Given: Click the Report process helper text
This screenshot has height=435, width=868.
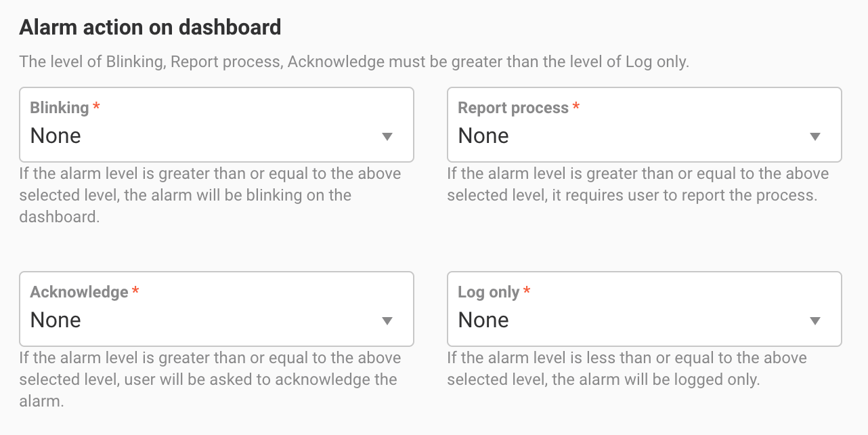Looking at the screenshot, I should [x=637, y=184].
